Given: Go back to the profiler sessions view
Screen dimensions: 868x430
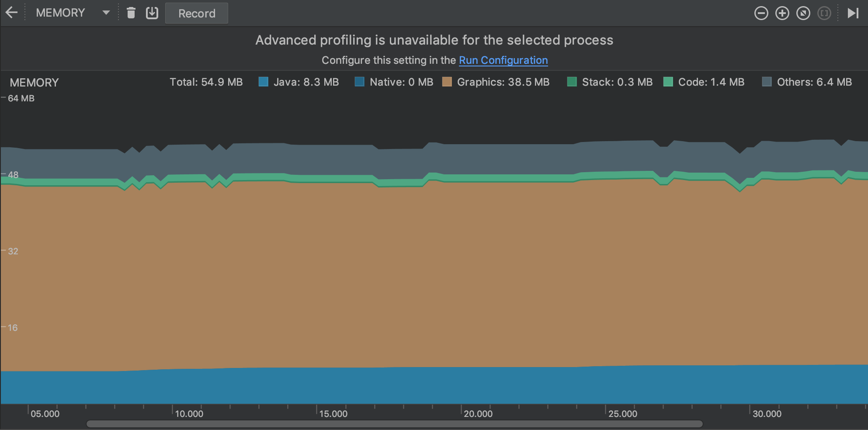Looking at the screenshot, I should [12, 12].
